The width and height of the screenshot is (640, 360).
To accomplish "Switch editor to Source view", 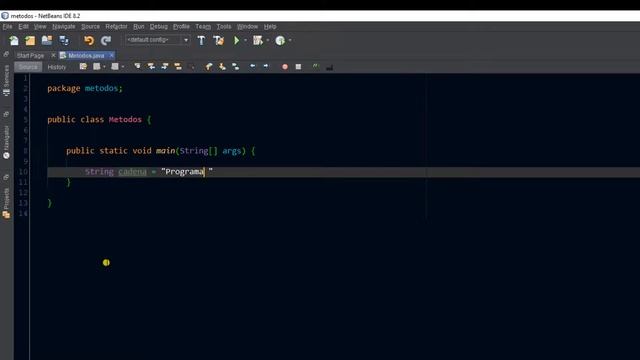I will (28, 67).
